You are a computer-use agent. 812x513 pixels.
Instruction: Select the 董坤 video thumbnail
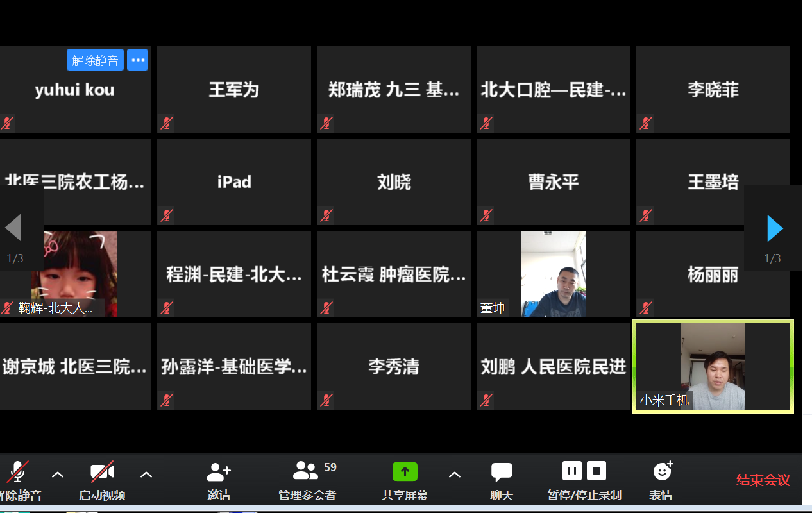(x=553, y=274)
